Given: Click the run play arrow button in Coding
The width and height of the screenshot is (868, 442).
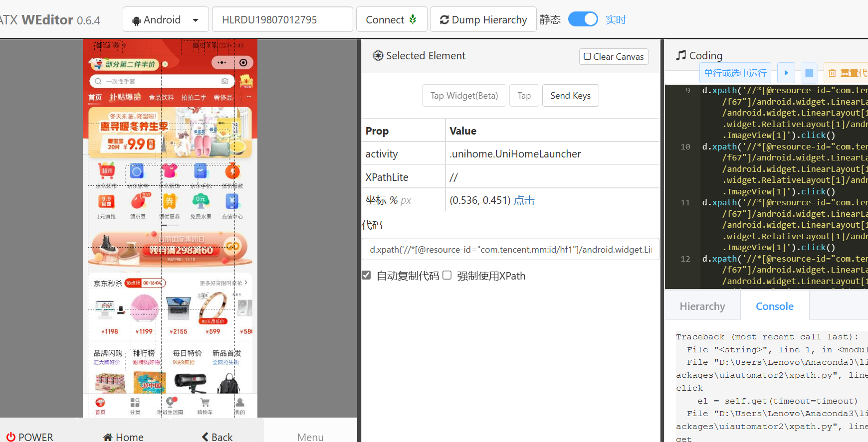Looking at the screenshot, I should click(x=786, y=73).
